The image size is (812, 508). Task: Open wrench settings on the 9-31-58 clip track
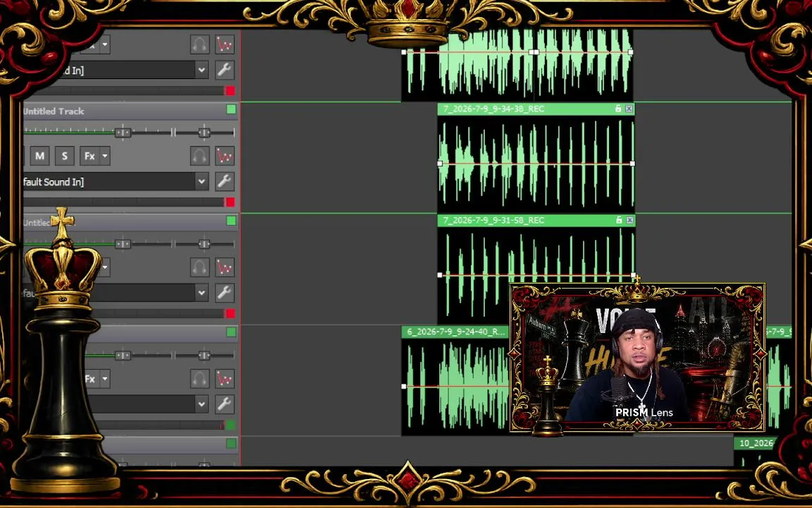(225, 292)
